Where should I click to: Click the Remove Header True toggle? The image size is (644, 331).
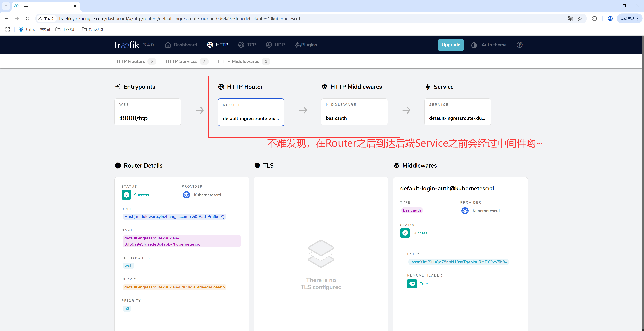click(412, 284)
